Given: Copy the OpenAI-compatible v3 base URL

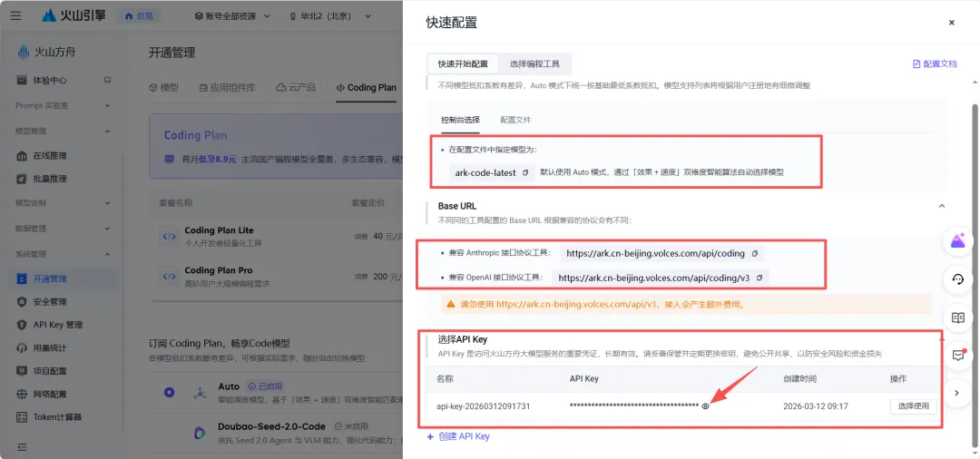Looking at the screenshot, I should [759, 278].
